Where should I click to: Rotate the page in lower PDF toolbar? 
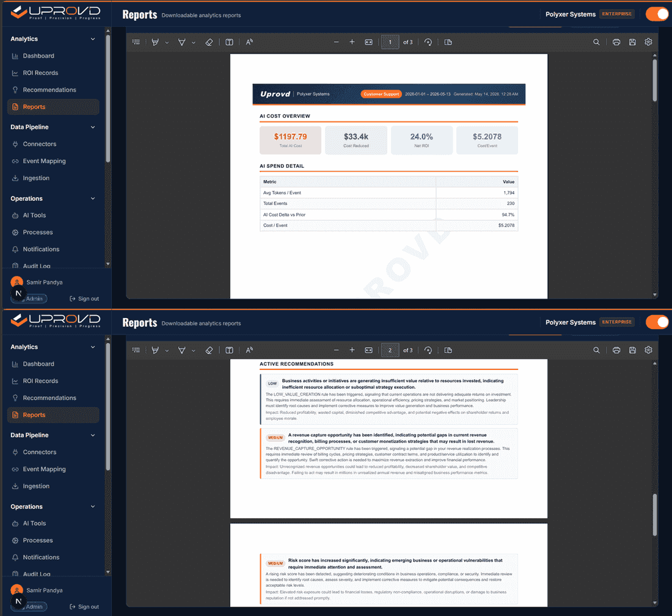pos(428,350)
